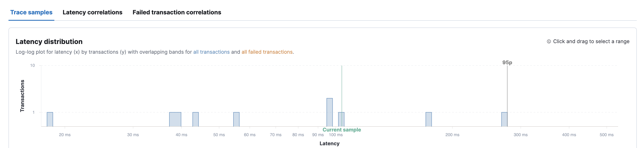Switch to the Latency correlations tab
644x148 pixels.
(93, 12)
